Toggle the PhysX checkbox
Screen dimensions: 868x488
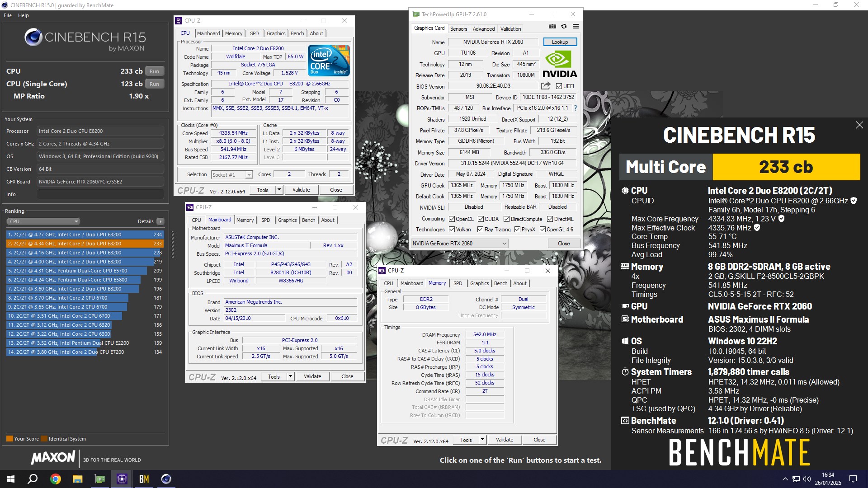click(x=517, y=230)
